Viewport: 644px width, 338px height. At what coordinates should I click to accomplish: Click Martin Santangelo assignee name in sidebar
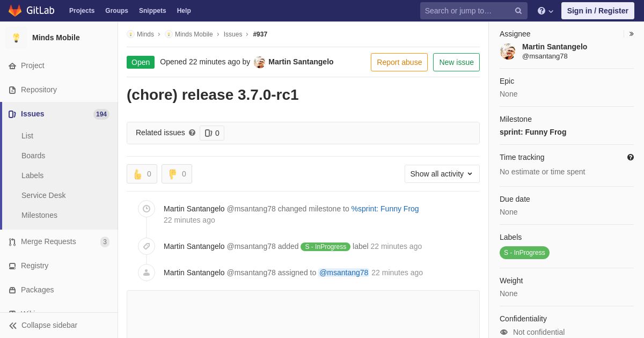click(554, 47)
